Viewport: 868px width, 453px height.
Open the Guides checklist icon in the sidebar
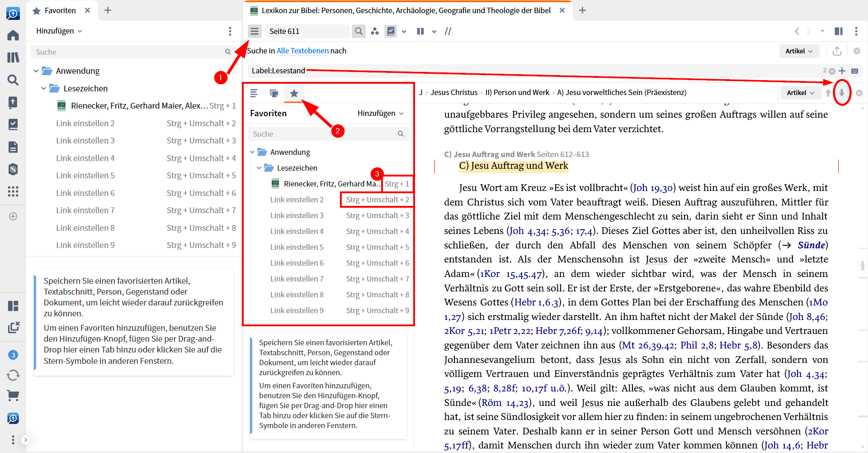pyautogui.click(x=13, y=124)
